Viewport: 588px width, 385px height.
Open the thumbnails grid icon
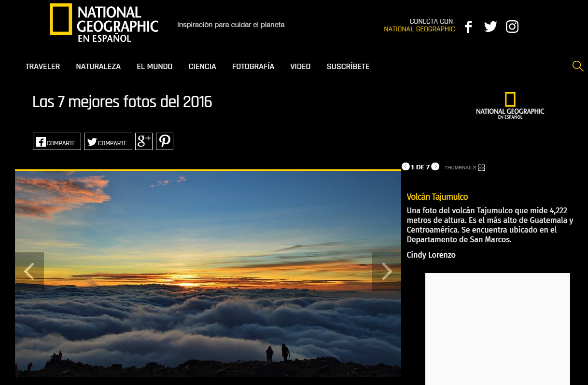click(481, 167)
